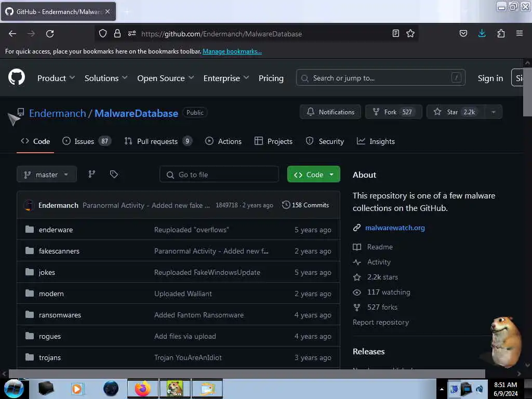Open Pocket save icon

pyautogui.click(x=463, y=33)
